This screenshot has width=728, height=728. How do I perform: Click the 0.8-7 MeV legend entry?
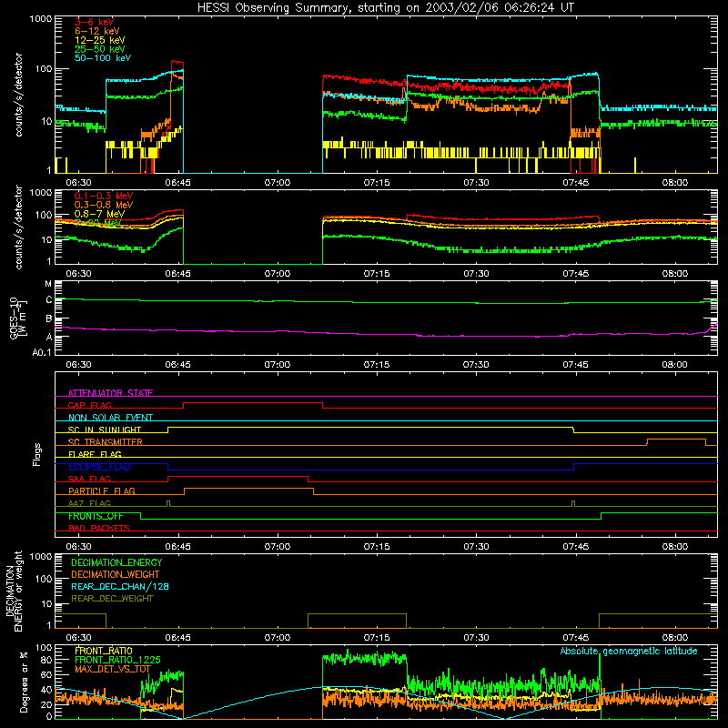pyautogui.click(x=100, y=214)
